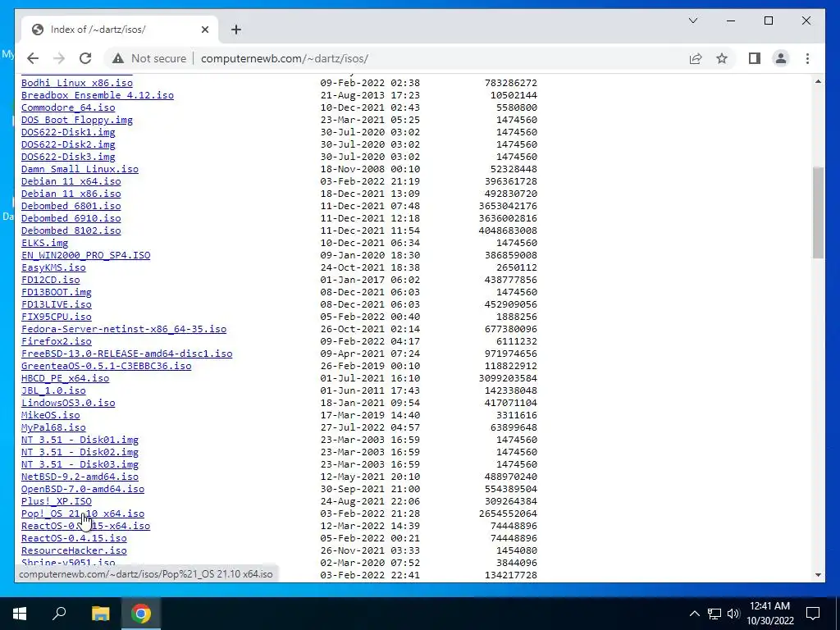Click the MikeOS.iso link
The width and height of the screenshot is (840, 630).
[50, 415]
